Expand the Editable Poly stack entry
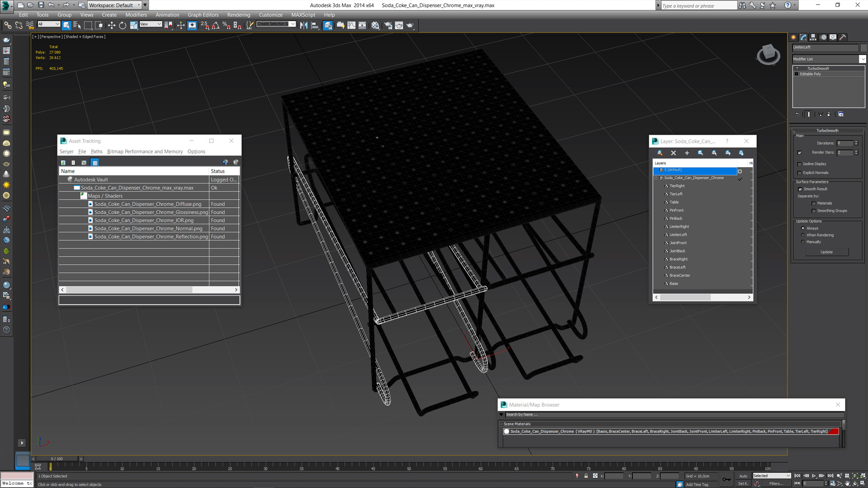This screenshot has height=488, width=868. (797, 74)
